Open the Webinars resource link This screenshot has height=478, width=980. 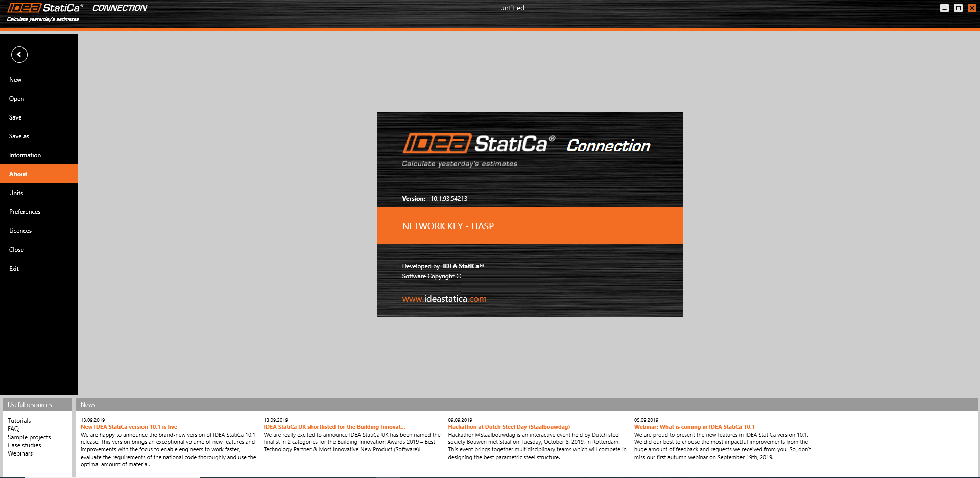(x=20, y=453)
